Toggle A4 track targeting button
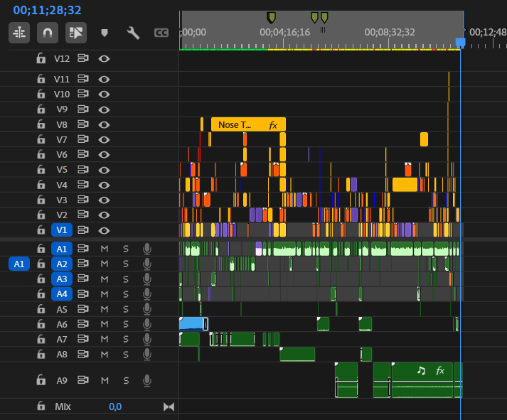 point(62,294)
